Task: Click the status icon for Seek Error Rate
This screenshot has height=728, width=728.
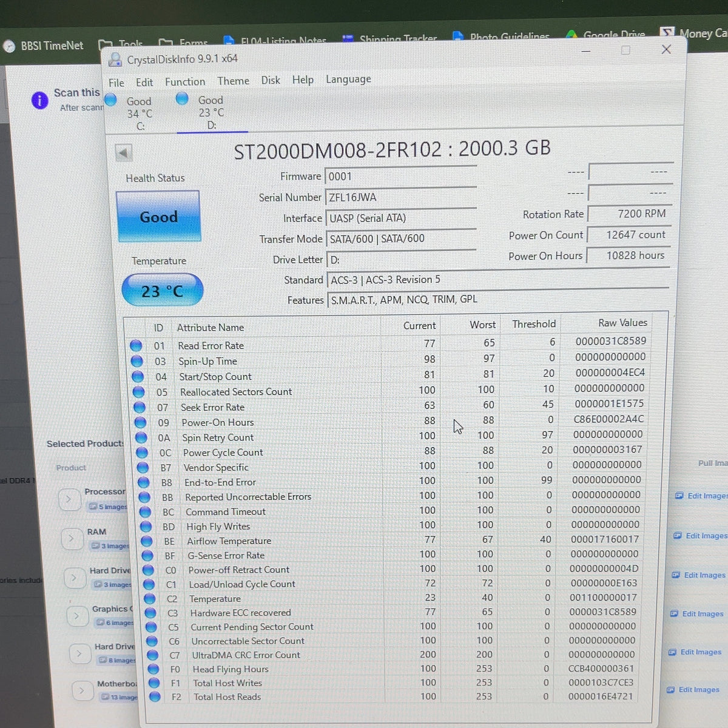Action: (x=140, y=407)
